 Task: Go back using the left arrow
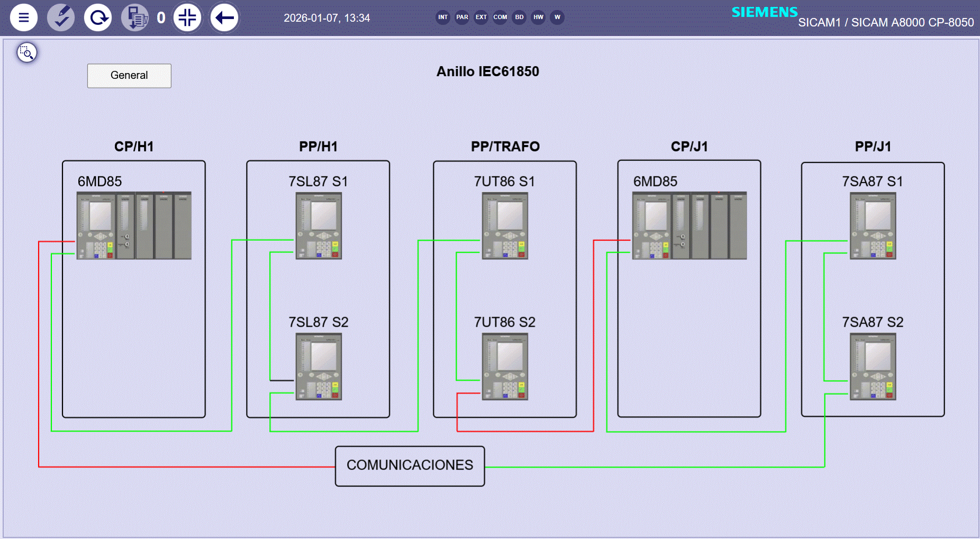(224, 17)
